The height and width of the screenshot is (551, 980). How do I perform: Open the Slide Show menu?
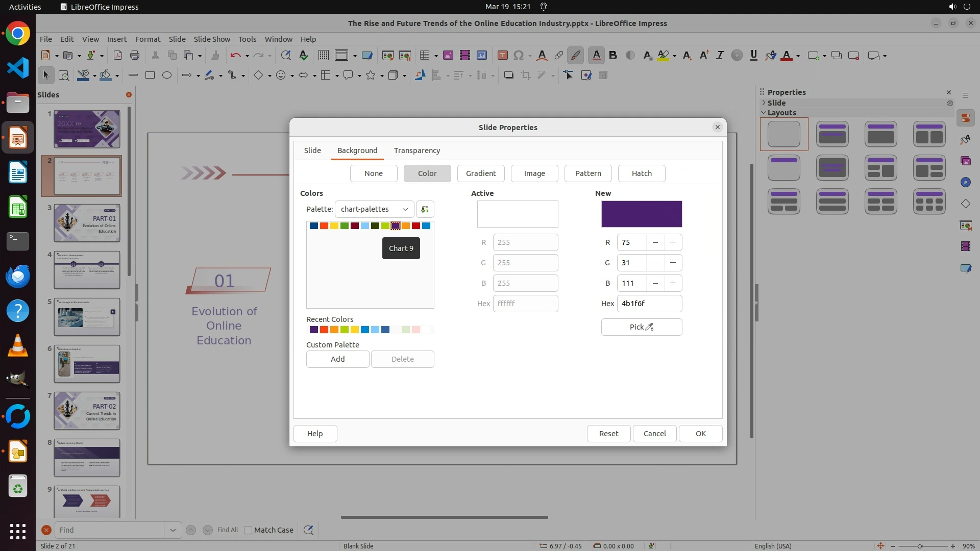[x=212, y=39]
